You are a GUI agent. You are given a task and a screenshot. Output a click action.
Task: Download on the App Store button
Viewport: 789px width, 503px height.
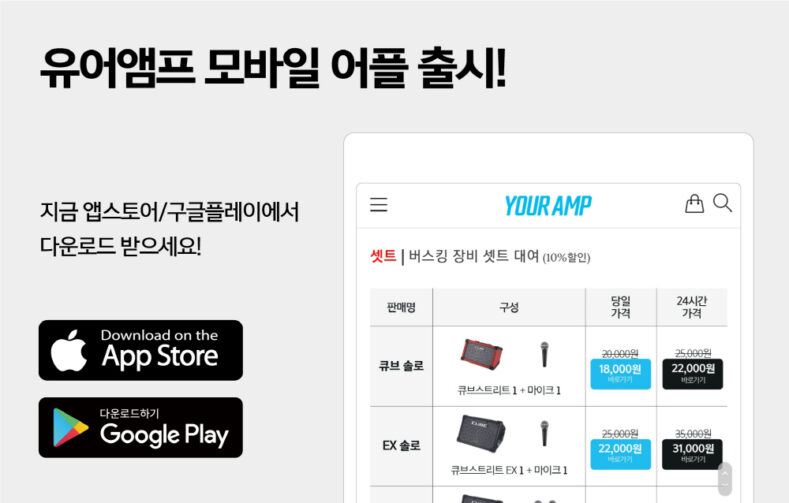coord(141,350)
